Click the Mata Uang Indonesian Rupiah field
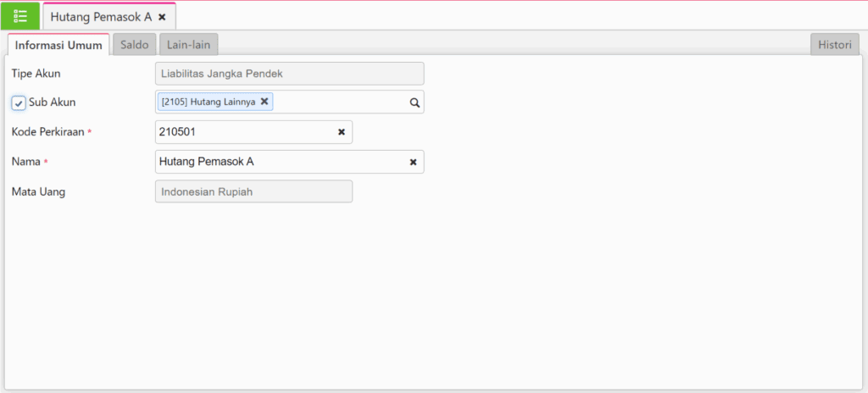This screenshot has width=868, height=393. click(x=253, y=191)
